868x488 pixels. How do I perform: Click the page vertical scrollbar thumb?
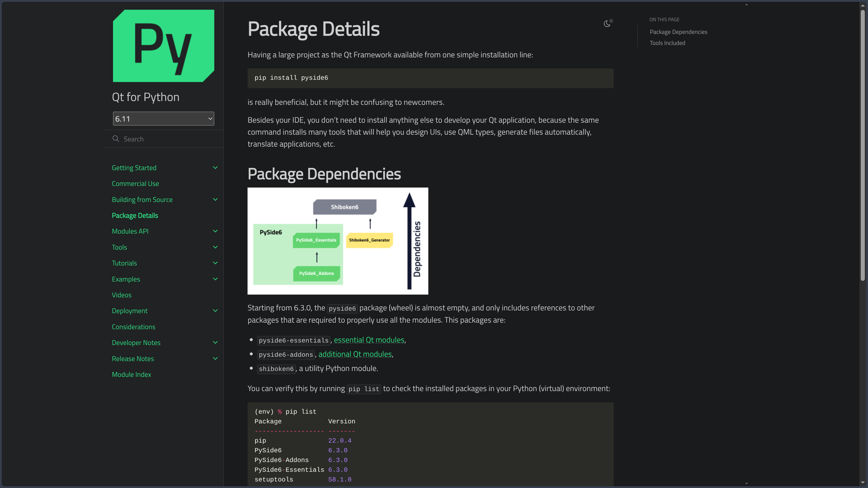(862, 145)
